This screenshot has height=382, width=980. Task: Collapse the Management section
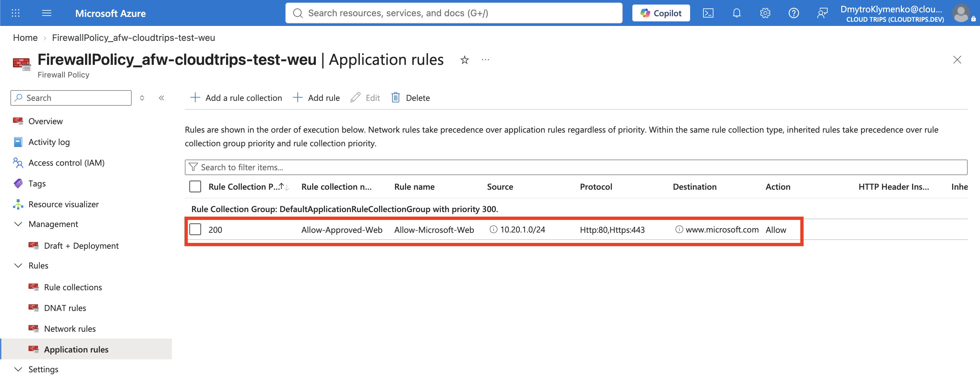point(18,224)
